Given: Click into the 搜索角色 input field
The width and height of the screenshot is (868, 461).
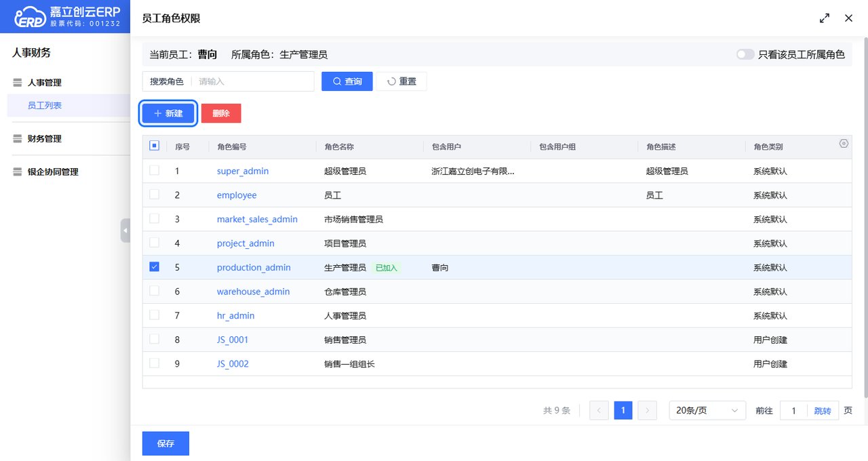Looking at the screenshot, I should [252, 81].
